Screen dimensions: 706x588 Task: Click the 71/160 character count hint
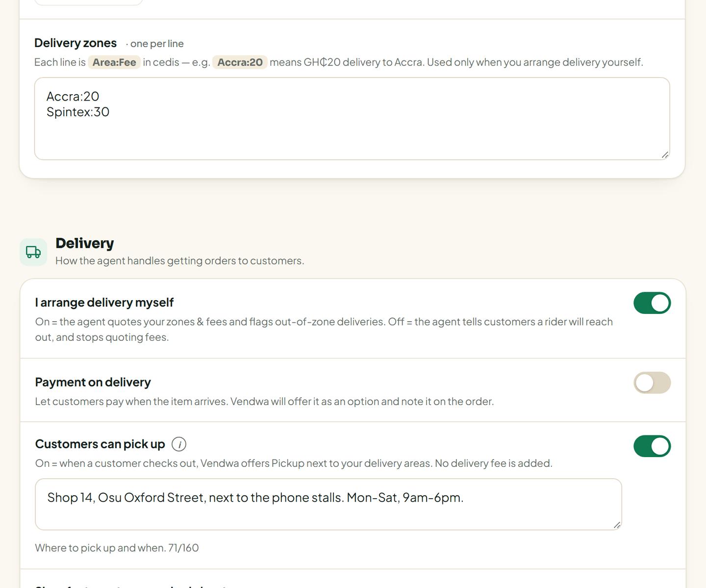tap(183, 548)
